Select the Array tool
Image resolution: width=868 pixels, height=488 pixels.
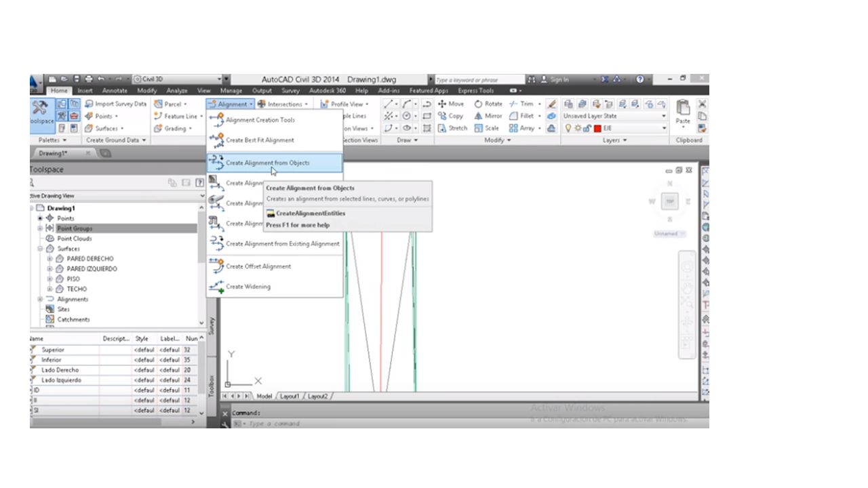(x=521, y=128)
